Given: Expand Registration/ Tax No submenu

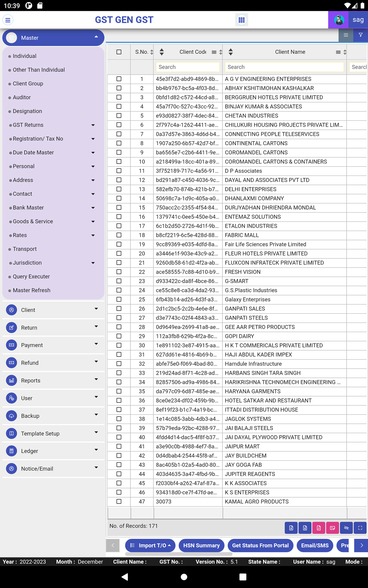Looking at the screenshot, I should click(93, 139).
